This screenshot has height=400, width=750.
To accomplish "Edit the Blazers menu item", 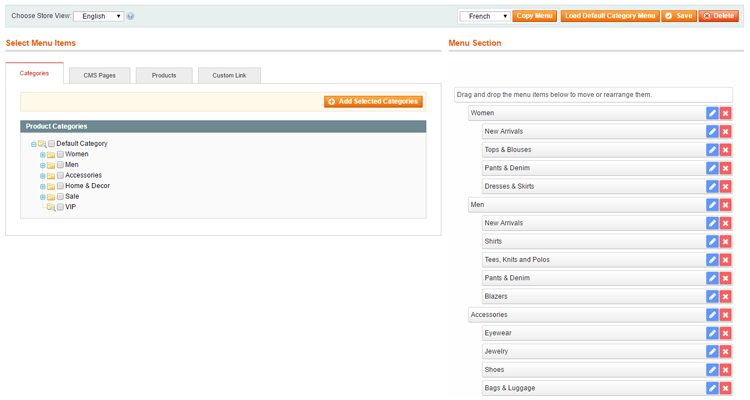I will click(x=712, y=296).
